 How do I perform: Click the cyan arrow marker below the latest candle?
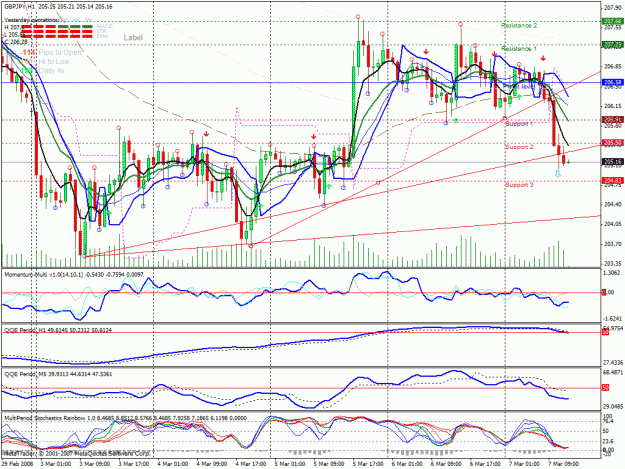(x=558, y=173)
